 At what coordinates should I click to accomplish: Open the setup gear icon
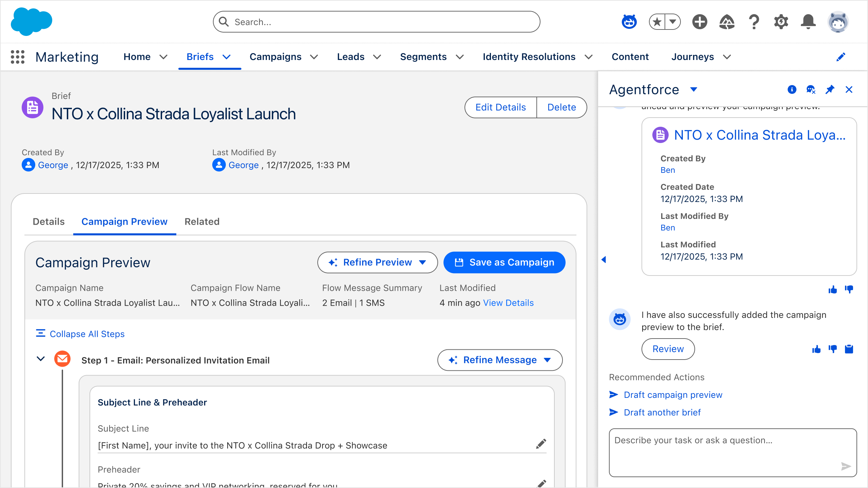[781, 22]
